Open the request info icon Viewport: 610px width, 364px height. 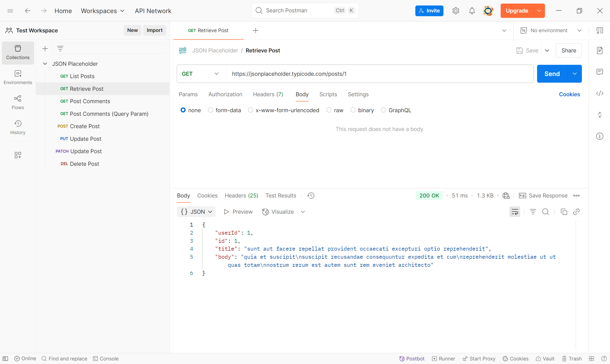[600, 136]
